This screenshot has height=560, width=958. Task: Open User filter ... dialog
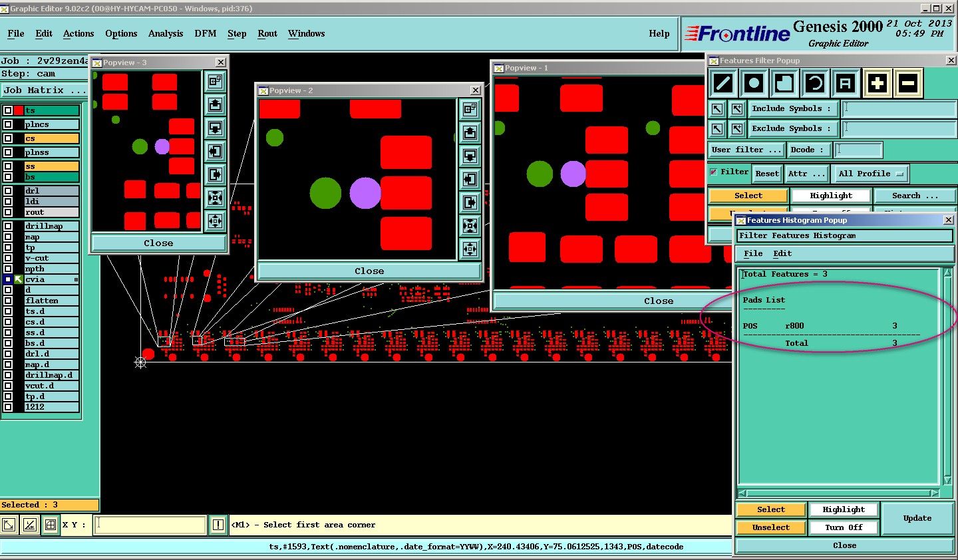[746, 150]
